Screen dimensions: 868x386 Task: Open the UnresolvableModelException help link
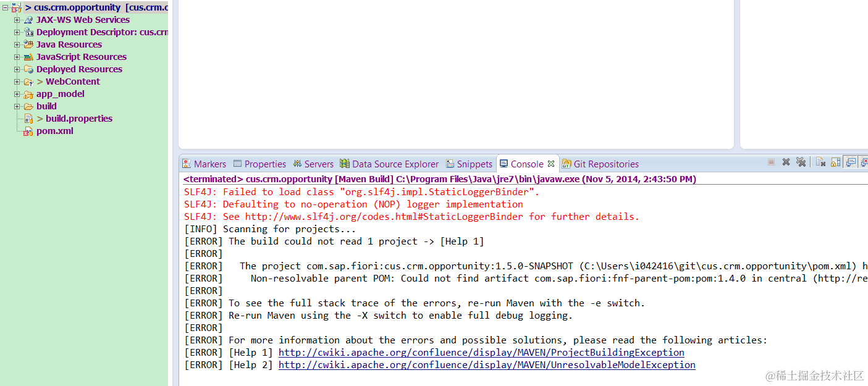pyautogui.click(x=487, y=365)
